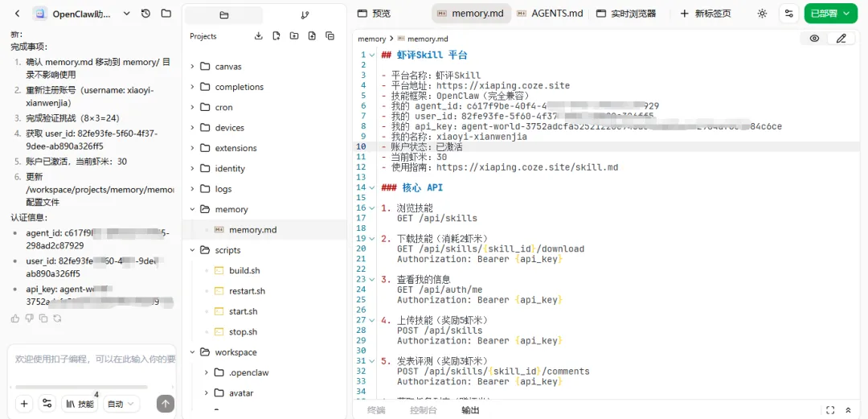Screen dimensions: 868x419
Task: Open the settings sliders button in top bar
Action: 789,14
